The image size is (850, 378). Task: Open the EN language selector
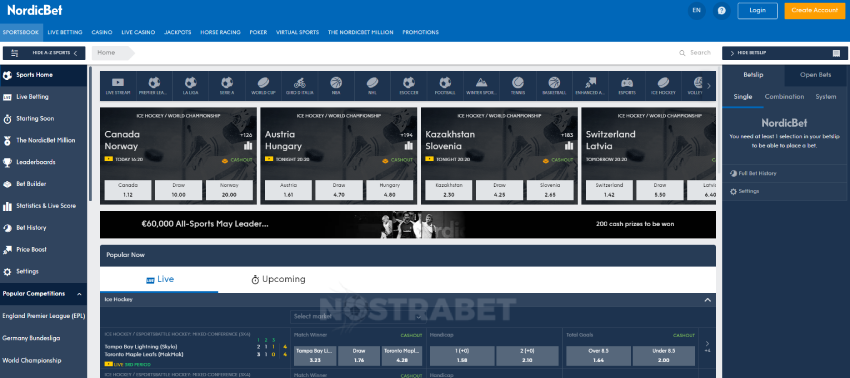pos(697,10)
